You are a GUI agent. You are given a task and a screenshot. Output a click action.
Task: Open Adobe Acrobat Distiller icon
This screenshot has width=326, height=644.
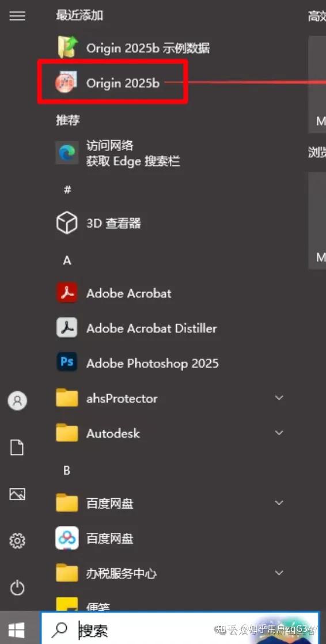67,328
